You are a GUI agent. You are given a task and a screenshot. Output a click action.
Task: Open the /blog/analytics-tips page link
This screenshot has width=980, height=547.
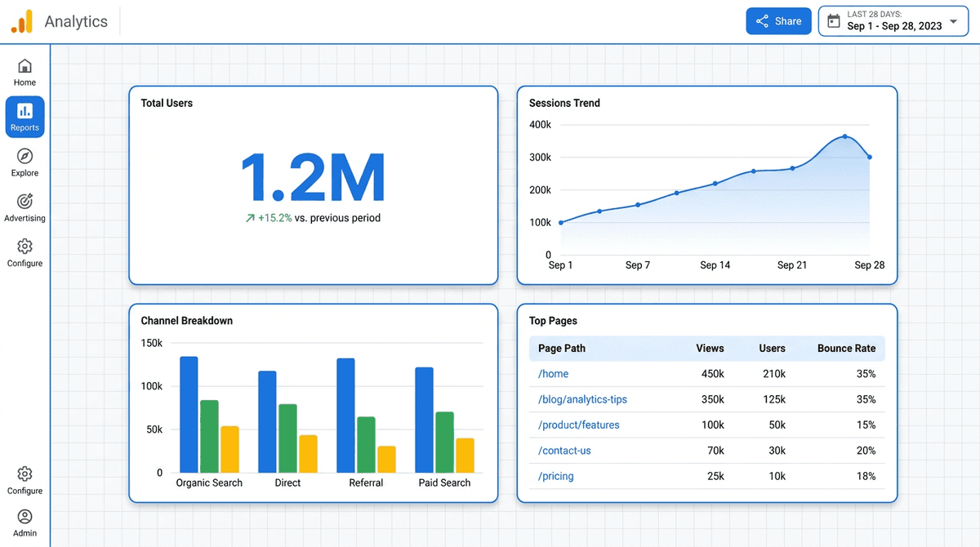pos(583,399)
